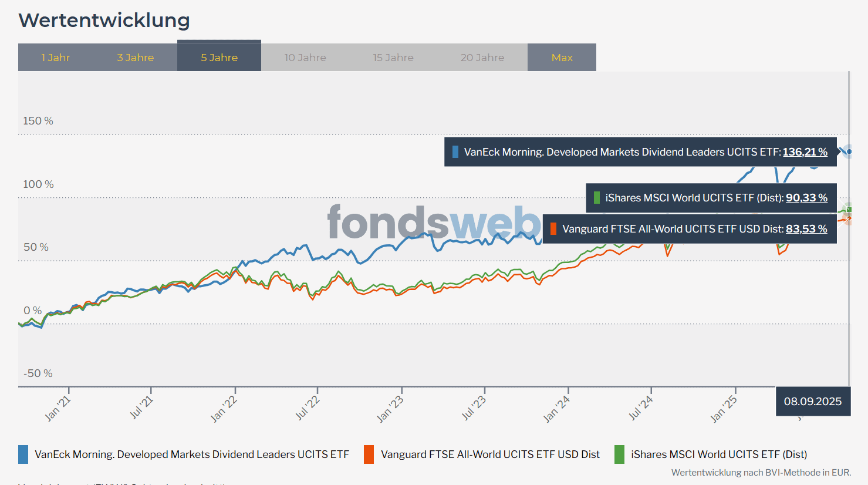868x485 pixels.
Task: Click the 08.09.2025 date label
Action: [x=813, y=402]
